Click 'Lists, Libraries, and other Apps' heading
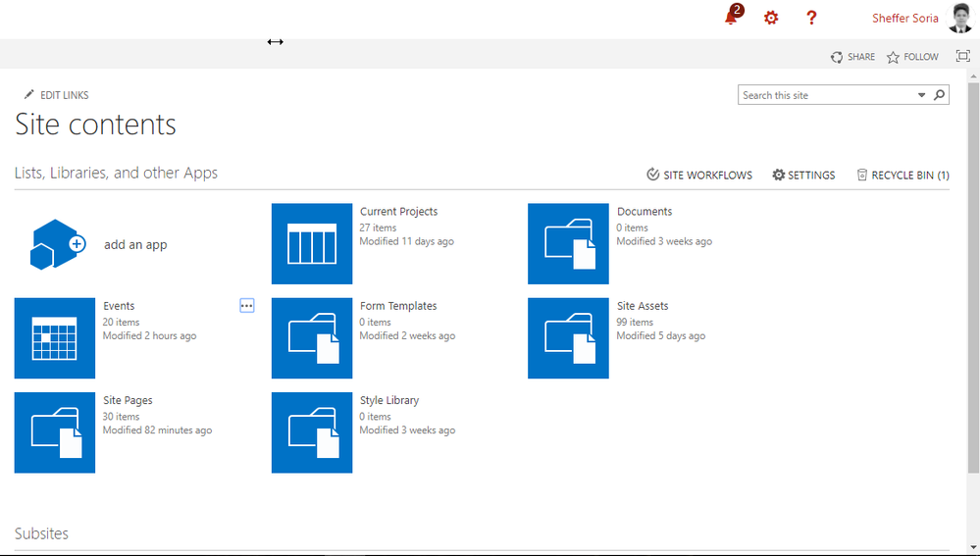This screenshot has height=556, width=980. 117,173
